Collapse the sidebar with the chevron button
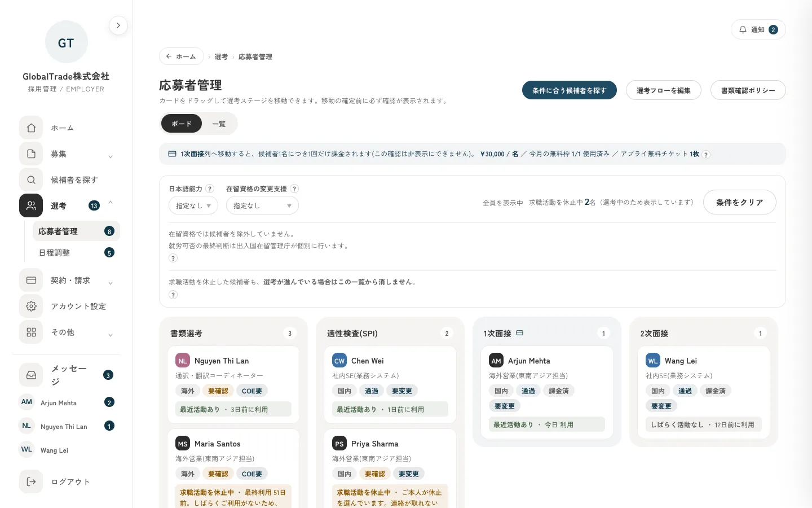Screen dimensions: 812x508 coord(118,25)
